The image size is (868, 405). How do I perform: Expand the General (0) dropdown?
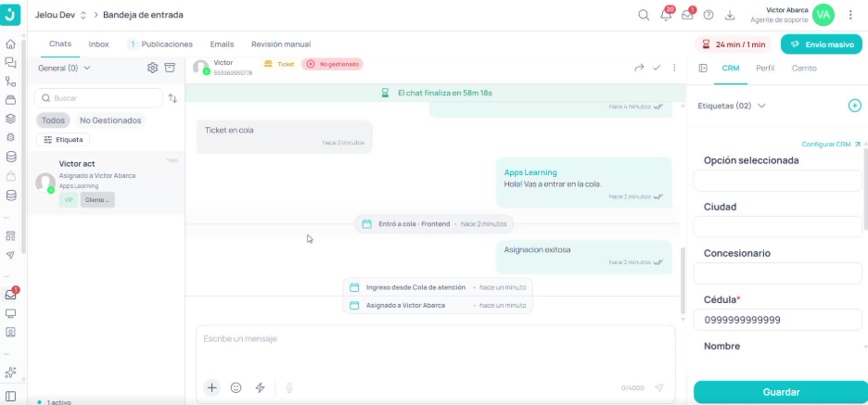coord(64,68)
